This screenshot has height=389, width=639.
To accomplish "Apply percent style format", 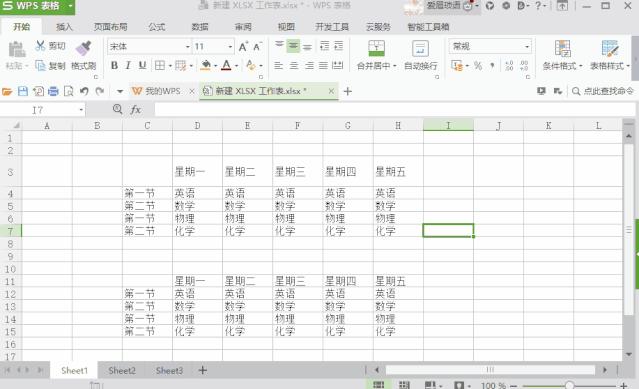I will 478,66.
